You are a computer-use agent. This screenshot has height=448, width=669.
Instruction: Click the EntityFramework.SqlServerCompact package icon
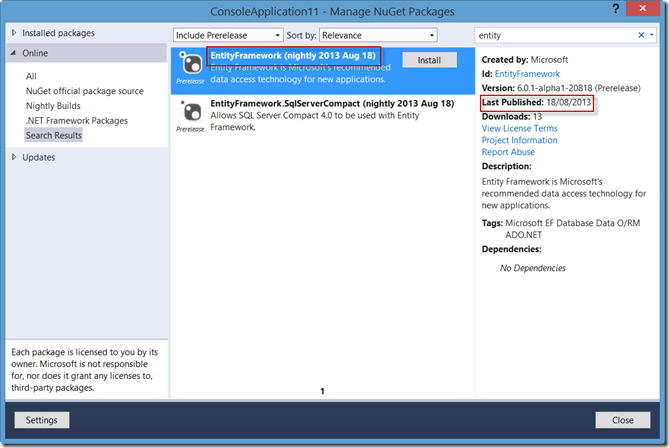[x=190, y=111]
